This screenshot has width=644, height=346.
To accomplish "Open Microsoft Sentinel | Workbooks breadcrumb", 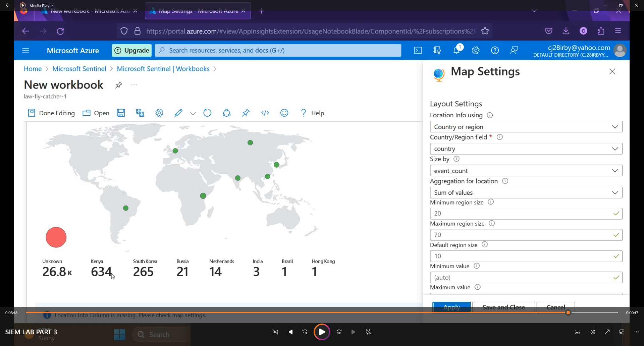I will pos(163,69).
